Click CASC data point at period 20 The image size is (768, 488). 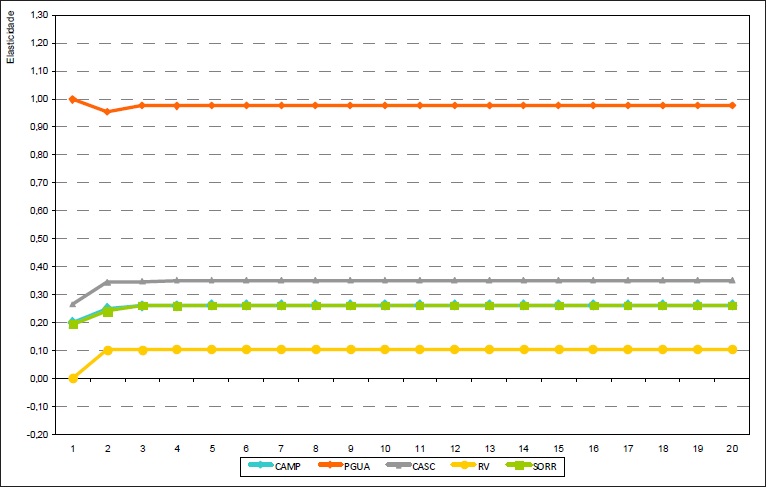(732, 281)
